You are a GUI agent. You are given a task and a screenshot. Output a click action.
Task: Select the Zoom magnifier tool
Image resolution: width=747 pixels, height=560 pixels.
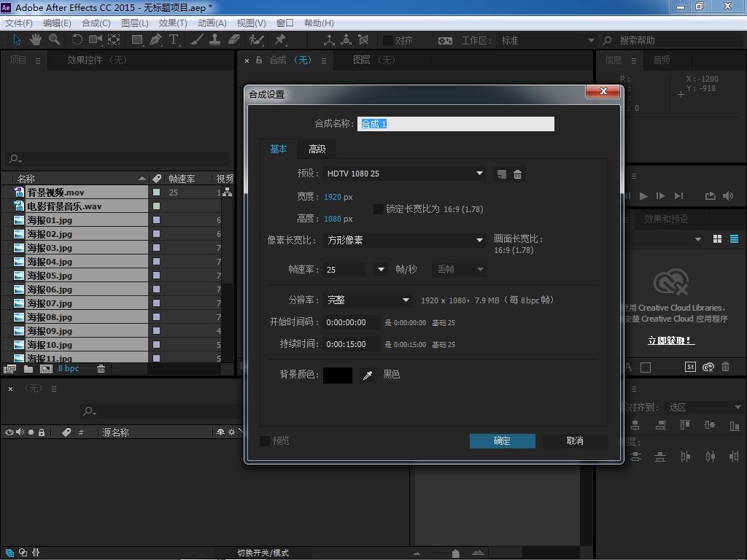(54, 40)
